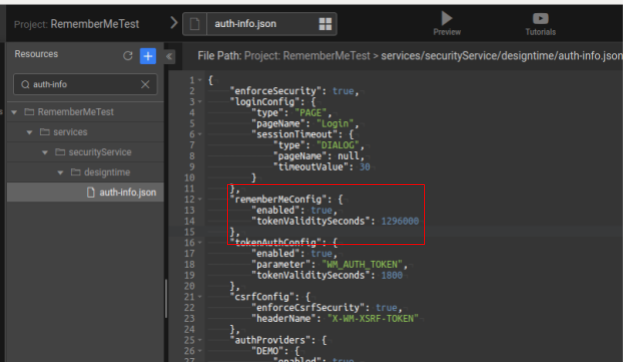Viewport: 623px width, 362px height.
Task: Click the file path text in editor header
Action: coord(410,56)
